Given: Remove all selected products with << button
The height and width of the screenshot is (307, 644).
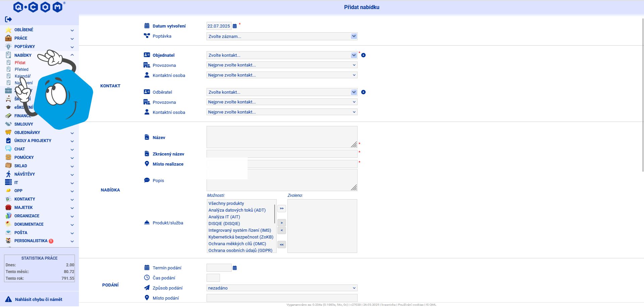Looking at the screenshot, I should click(282, 245).
